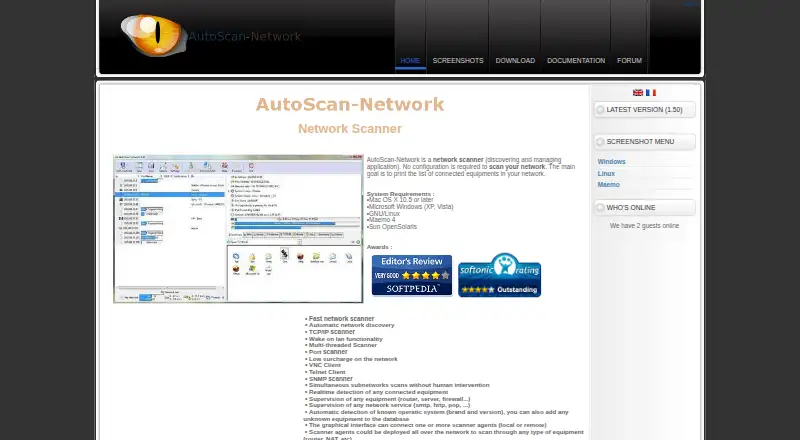Image resolution: width=800 pixels, height=440 pixels.
Task: Go to the Download page
Action: pos(515,60)
